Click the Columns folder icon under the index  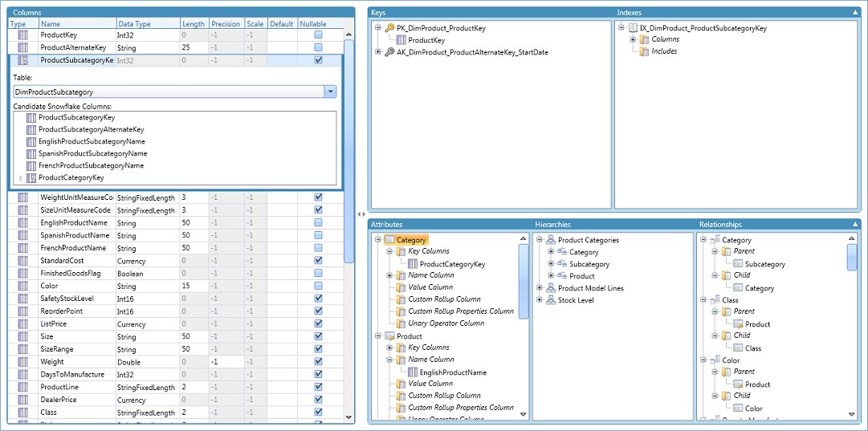644,40
